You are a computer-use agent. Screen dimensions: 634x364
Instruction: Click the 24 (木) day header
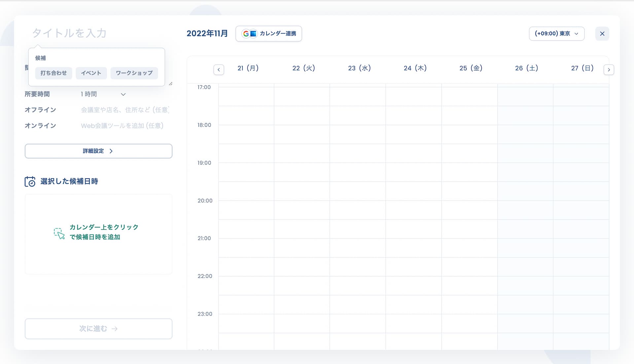click(415, 68)
